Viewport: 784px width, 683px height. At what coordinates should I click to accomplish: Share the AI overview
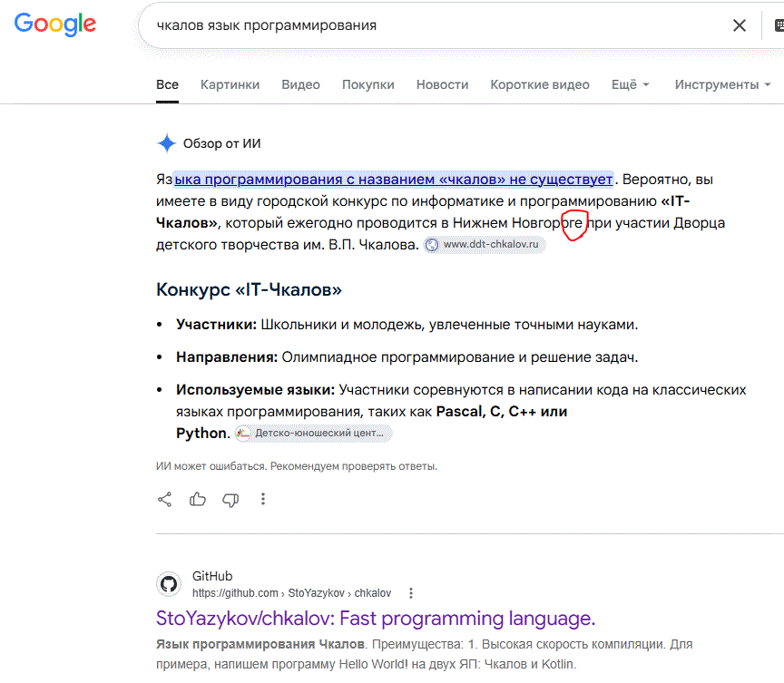pyautogui.click(x=165, y=499)
